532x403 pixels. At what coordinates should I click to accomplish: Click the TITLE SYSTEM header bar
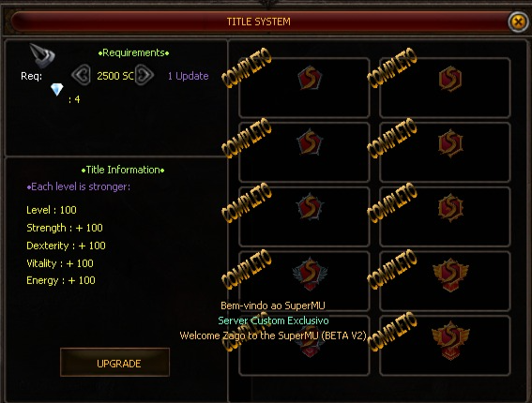pos(259,22)
